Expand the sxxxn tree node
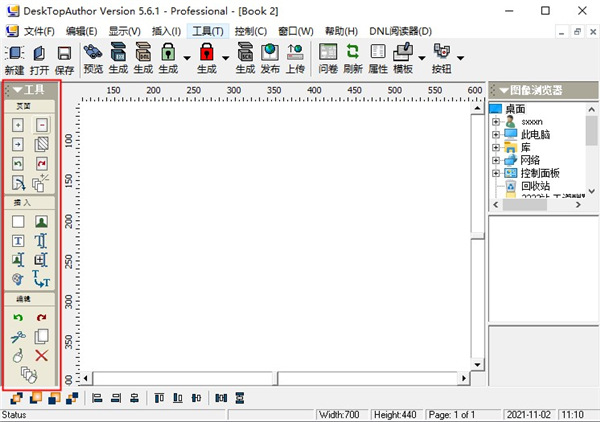Screen dimensions: 600x422 496,122
